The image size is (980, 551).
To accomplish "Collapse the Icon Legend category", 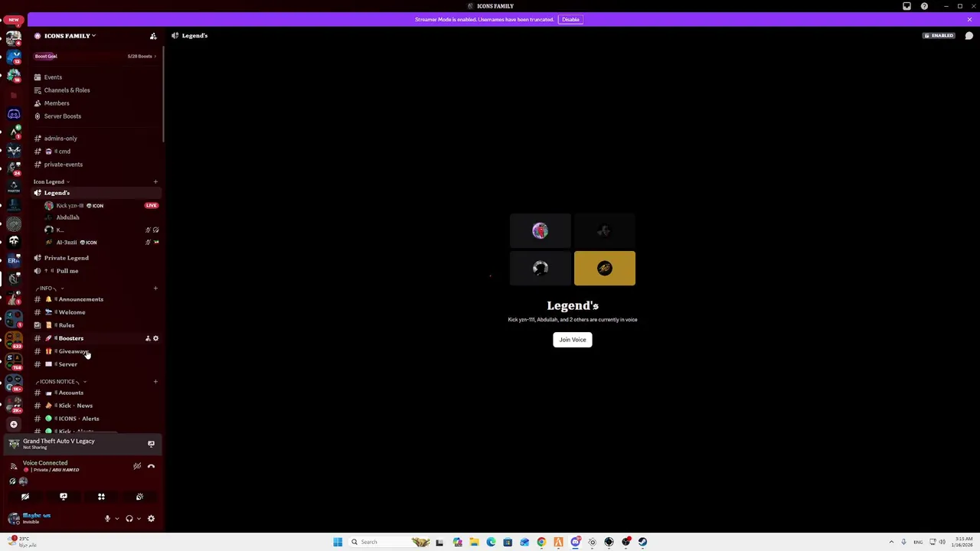I will pyautogui.click(x=51, y=182).
